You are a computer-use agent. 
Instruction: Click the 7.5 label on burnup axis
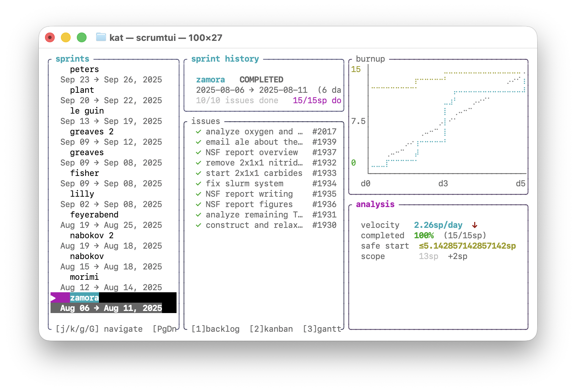point(358,121)
